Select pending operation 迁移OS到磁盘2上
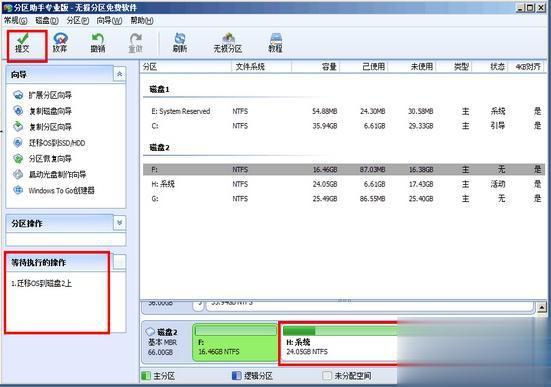This screenshot has height=387, width=551. 41,283
